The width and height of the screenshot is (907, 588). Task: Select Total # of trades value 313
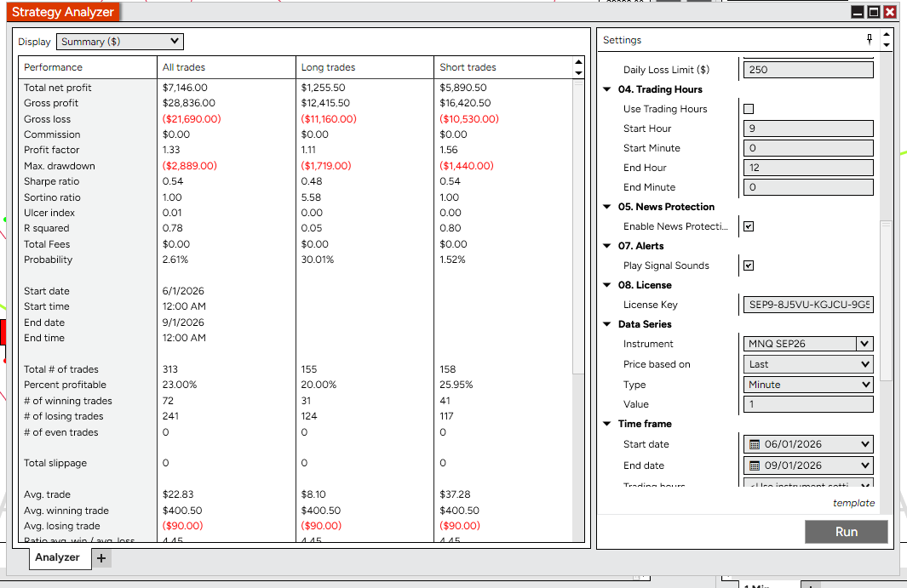tap(170, 369)
